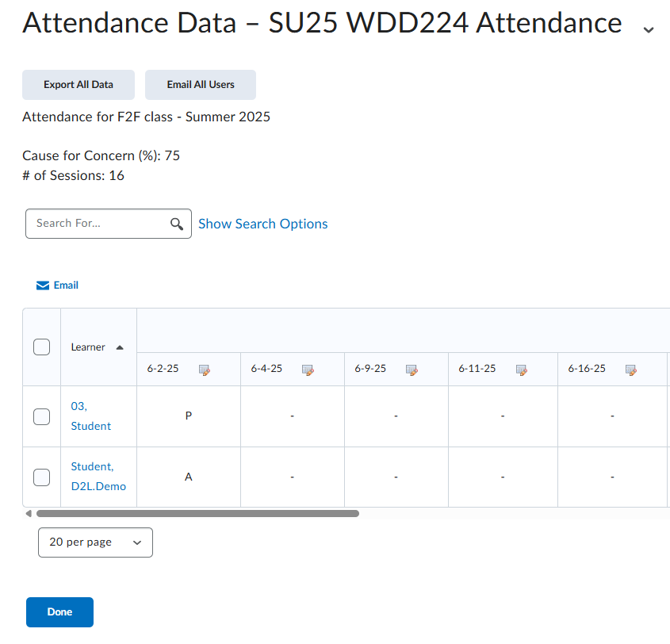
Task: Sort by the Learner column arrow
Action: [120, 347]
